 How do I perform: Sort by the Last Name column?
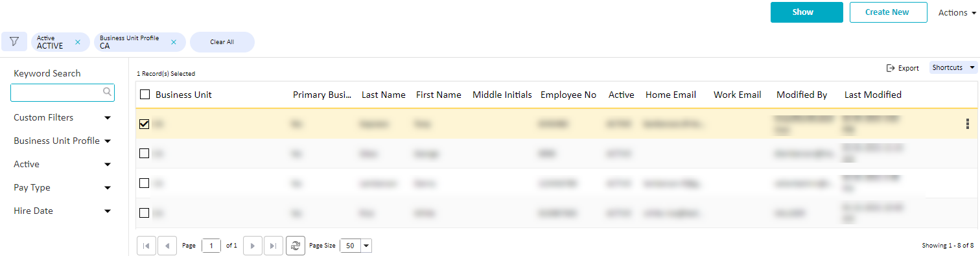pos(383,95)
